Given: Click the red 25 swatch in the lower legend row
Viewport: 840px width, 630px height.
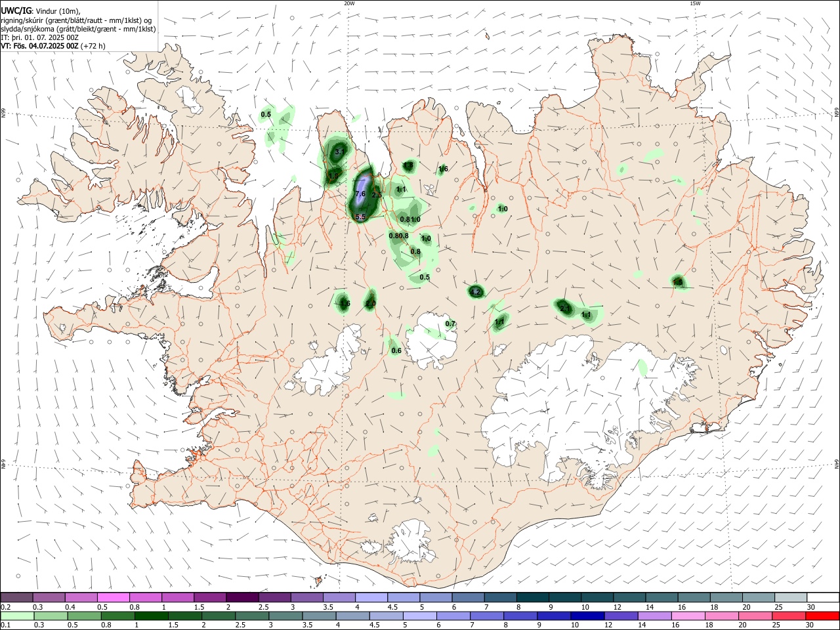Looking at the screenshot, I should pos(789,616).
